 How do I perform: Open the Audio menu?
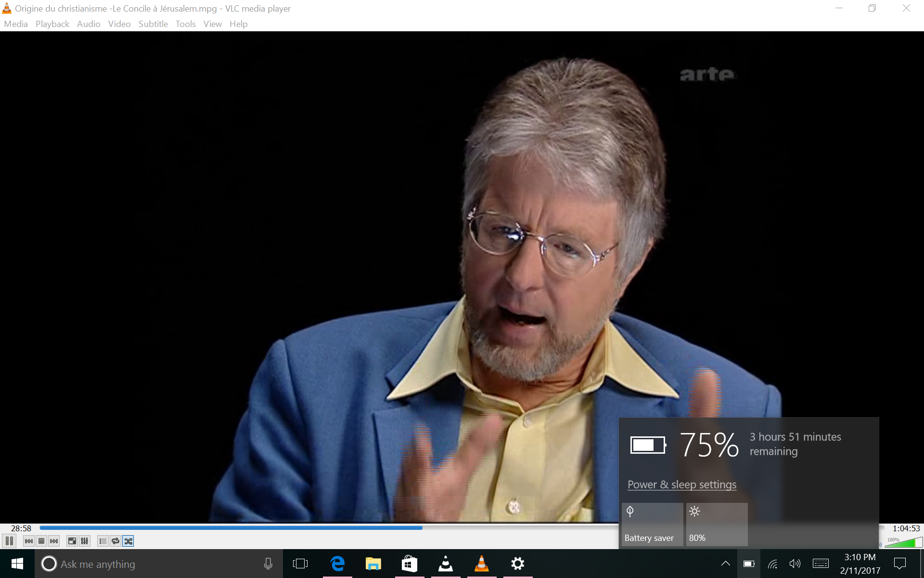coord(89,24)
